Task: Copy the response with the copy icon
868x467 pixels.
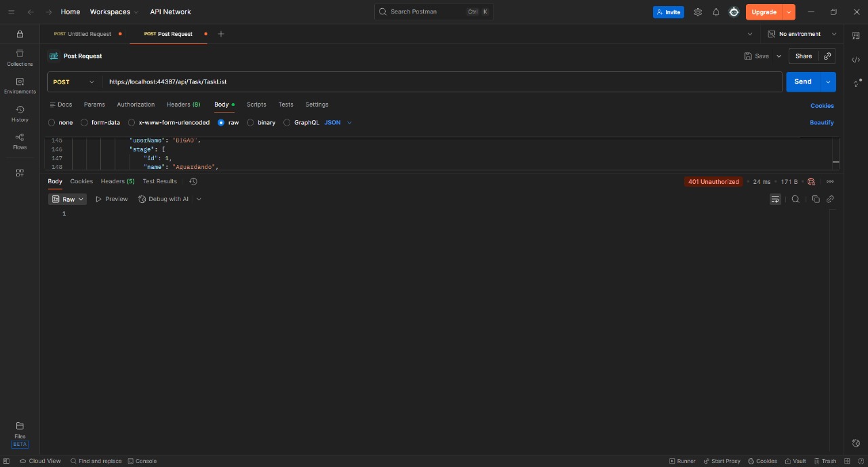Action: [x=815, y=199]
